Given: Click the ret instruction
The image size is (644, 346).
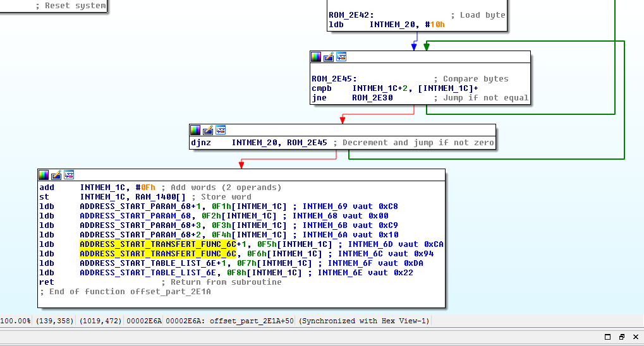Looking at the screenshot, I should click(x=47, y=282).
